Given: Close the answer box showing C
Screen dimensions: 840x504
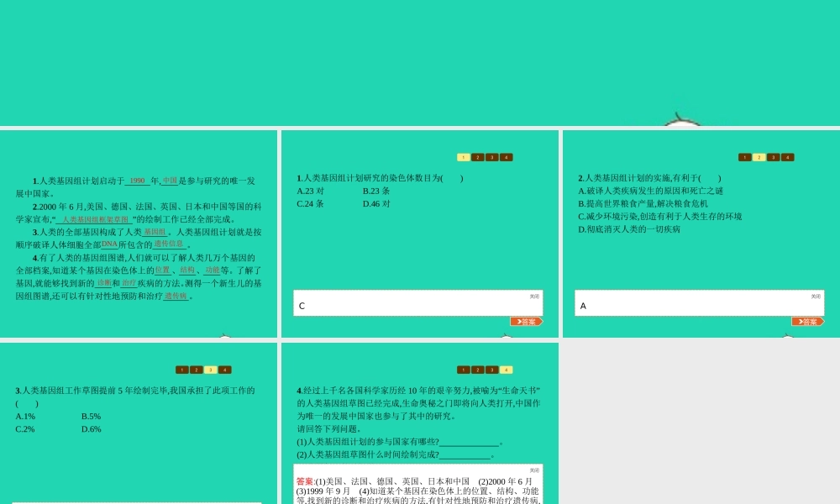Looking at the screenshot, I should (534, 296).
